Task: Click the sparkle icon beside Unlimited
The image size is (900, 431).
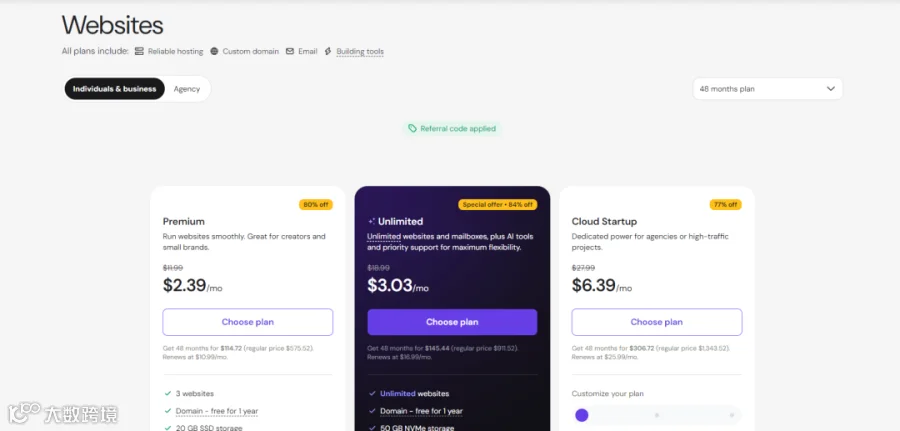Action: (371, 222)
